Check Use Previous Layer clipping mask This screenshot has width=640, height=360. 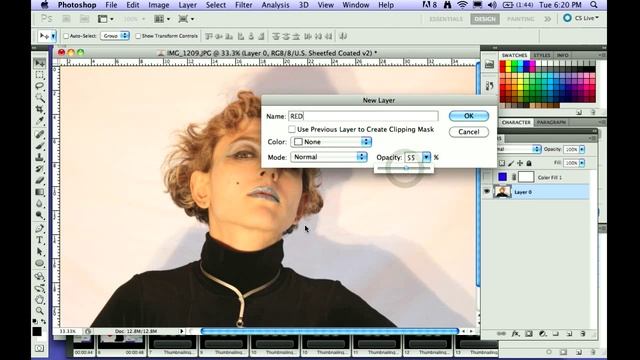291,129
